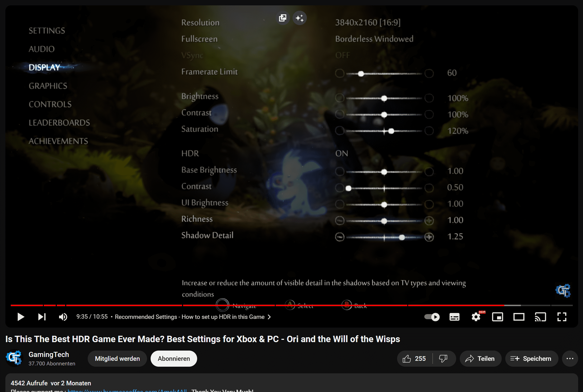The image size is (583, 392).
Task: Click the Shadow Detail slider handle
Action: 402,237
